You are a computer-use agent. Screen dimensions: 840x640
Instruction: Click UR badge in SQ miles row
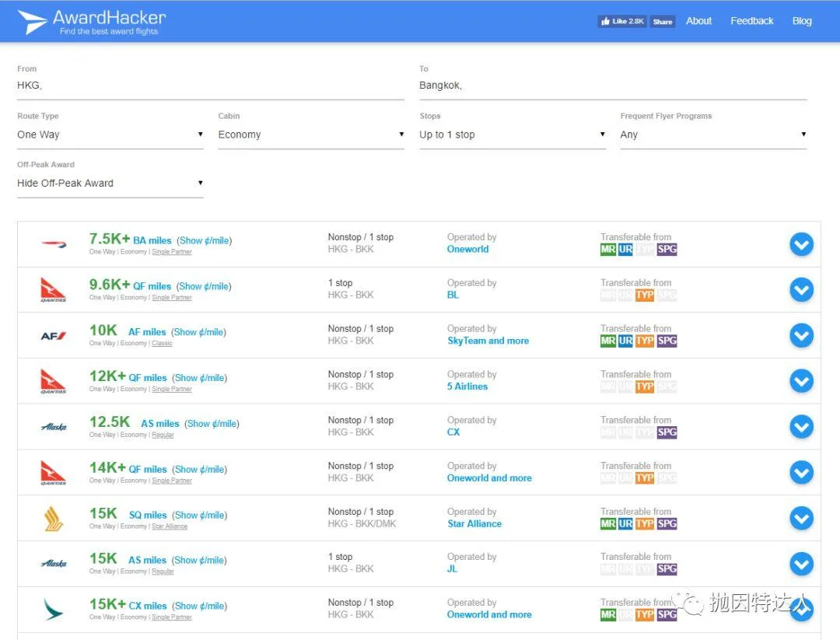click(625, 524)
